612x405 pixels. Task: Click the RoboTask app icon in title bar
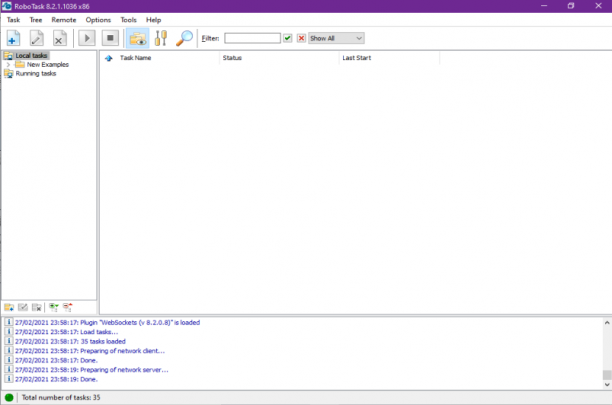pos(7,6)
